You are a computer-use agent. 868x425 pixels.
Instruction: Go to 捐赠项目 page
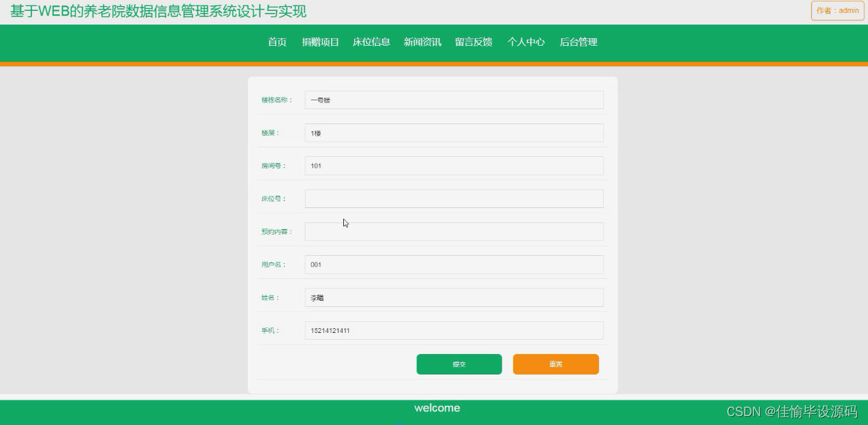click(321, 42)
